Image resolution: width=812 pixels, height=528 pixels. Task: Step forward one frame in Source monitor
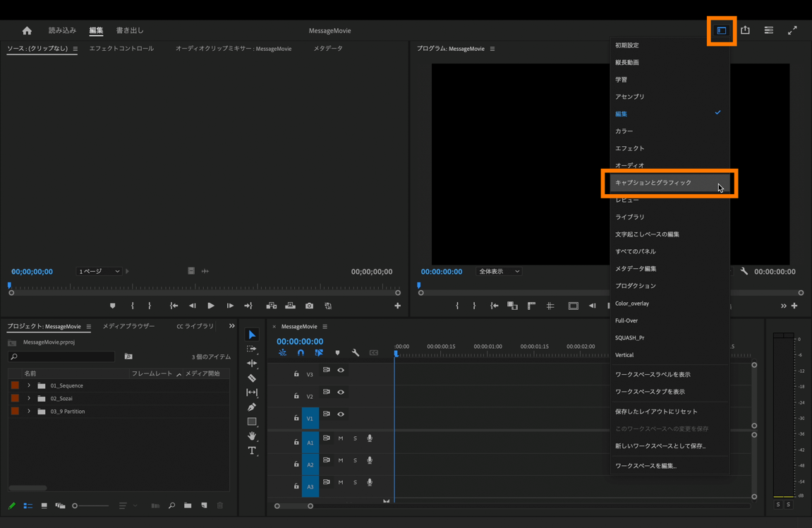pyautogui.click(x=229, y=306)
